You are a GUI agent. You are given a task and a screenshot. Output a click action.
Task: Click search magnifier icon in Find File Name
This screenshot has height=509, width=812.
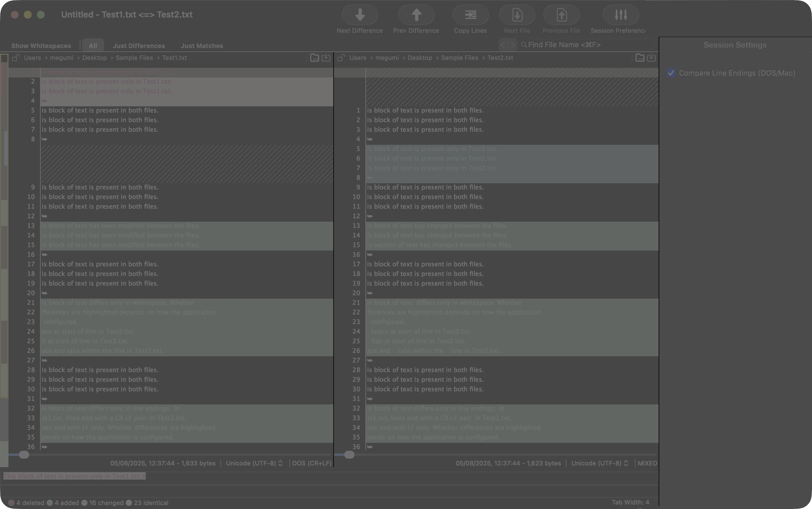pos(524,45)
